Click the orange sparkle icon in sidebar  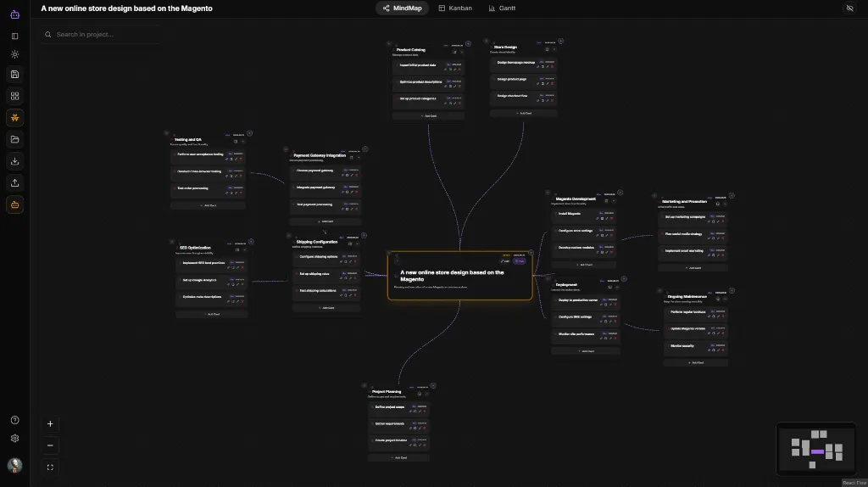[x=15, y=117]
